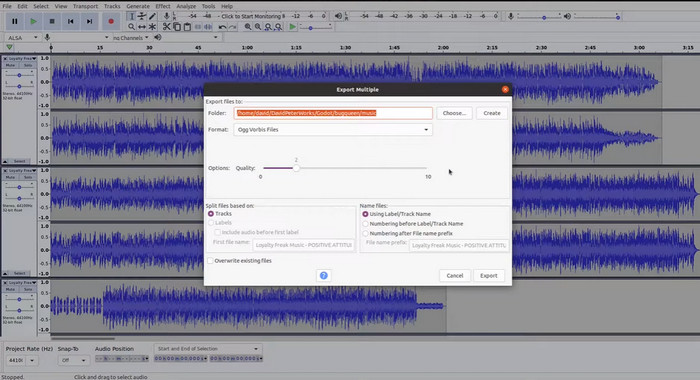The width and height of the screenshot is (700, 380).
Task: Open the playback device dropdown
Action: click(x=191, y=38)
